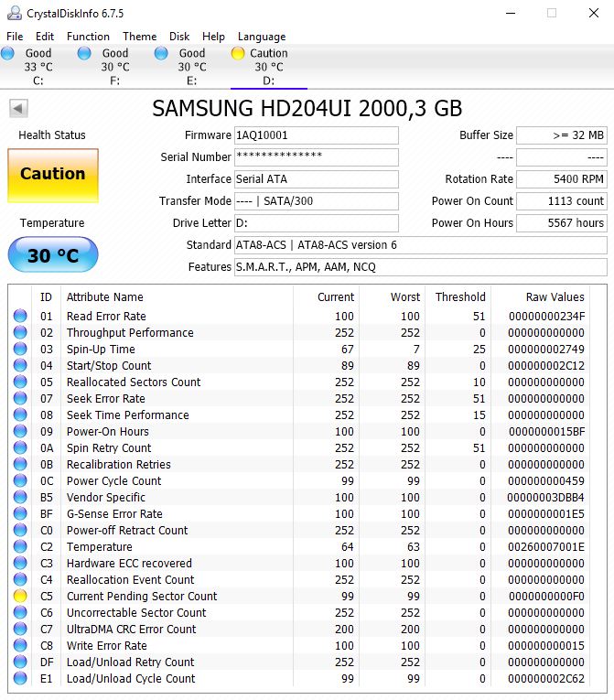Viewport: 614px width, 700px height.
Task: Click the status orb beside Seek Error Rate
Action: 20,398
